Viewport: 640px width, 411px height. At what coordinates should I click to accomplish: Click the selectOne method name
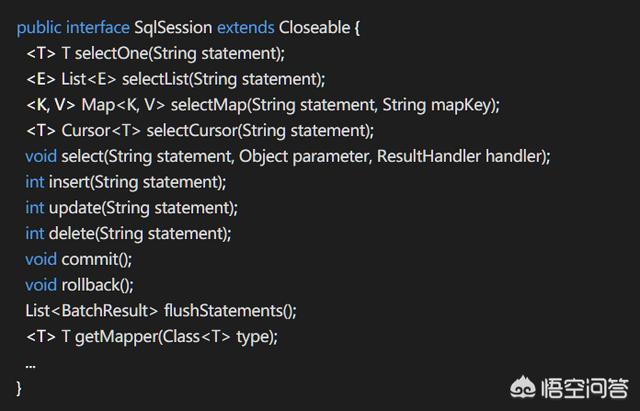[111, 53]
